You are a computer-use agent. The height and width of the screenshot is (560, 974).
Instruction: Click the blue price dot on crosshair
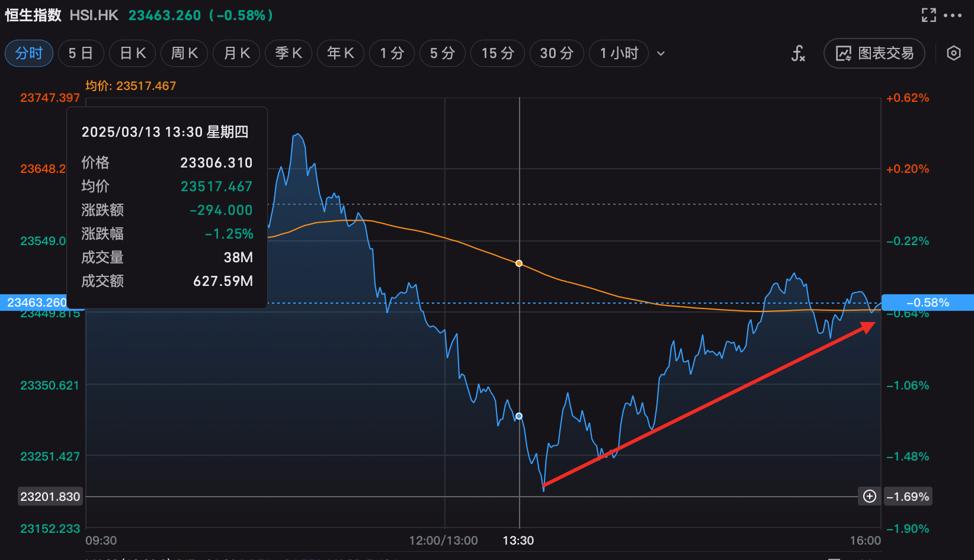tap(519, 416)
